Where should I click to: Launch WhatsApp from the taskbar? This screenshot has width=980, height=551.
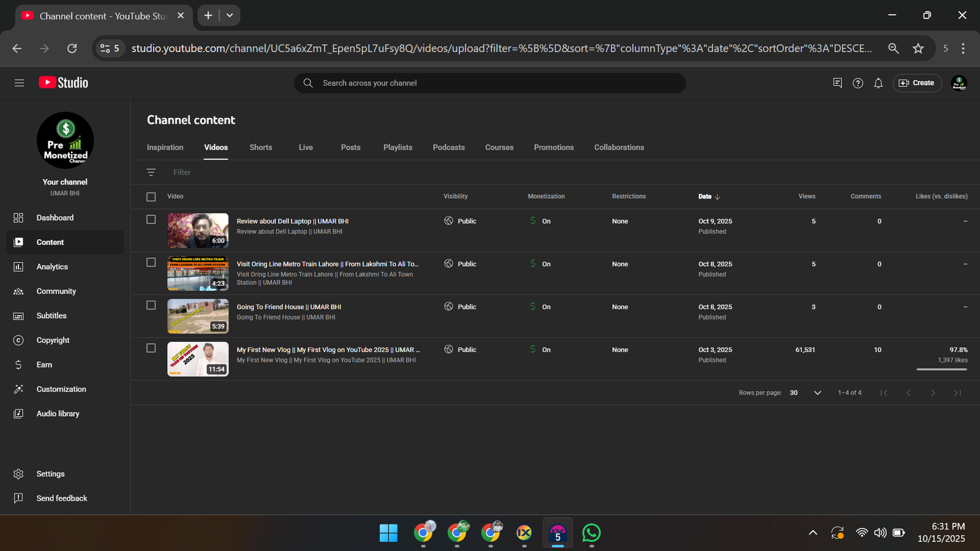click(591, 533)
